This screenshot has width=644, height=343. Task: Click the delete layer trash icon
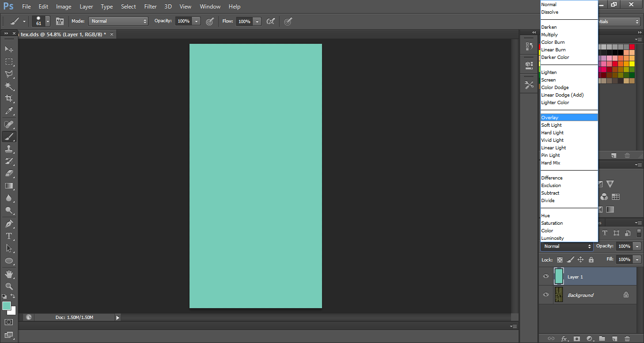tap(627, 338)
